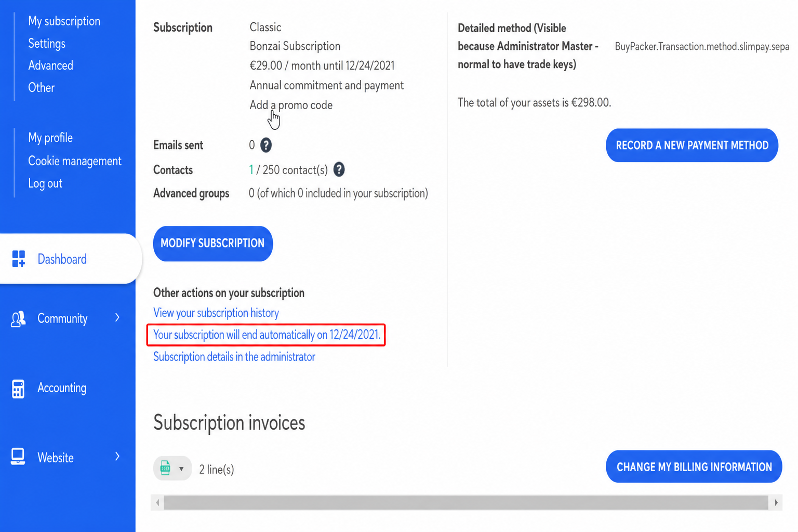Click the Accounting calculator icon

[x=18, y=388]
